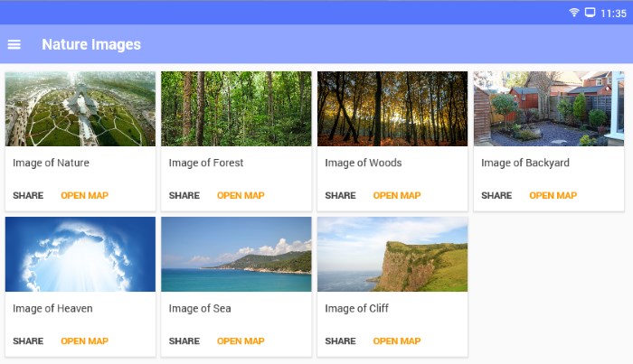Select the 'Image of Woods' caption
Image resolution: width=633 pixels, height=364 pixels.
click(364, 163)
